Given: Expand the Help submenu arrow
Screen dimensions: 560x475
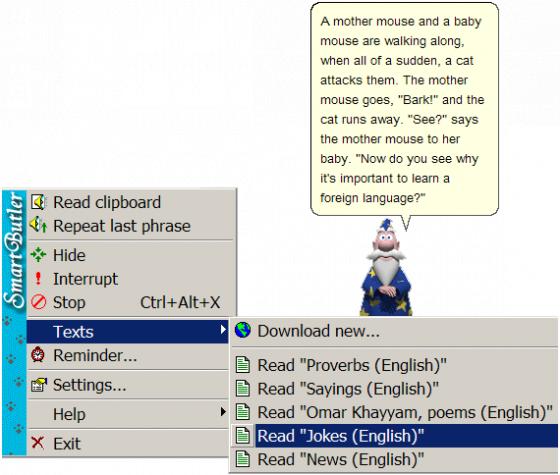Looking at the screenshot, I should (223, 412).
